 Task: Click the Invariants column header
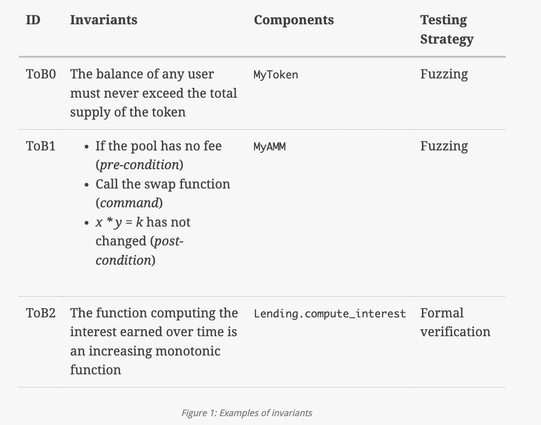(x=104, y=20)
